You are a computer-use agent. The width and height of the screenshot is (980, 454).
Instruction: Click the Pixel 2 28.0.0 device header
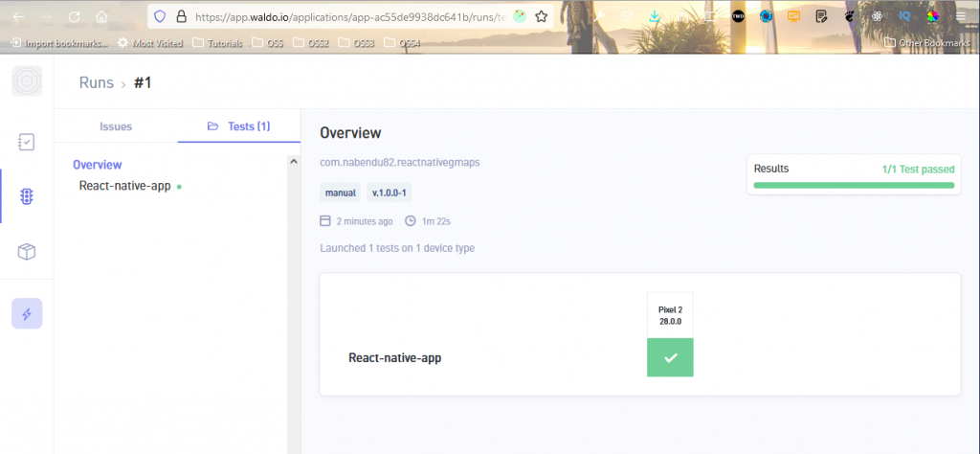click(670, 316)
